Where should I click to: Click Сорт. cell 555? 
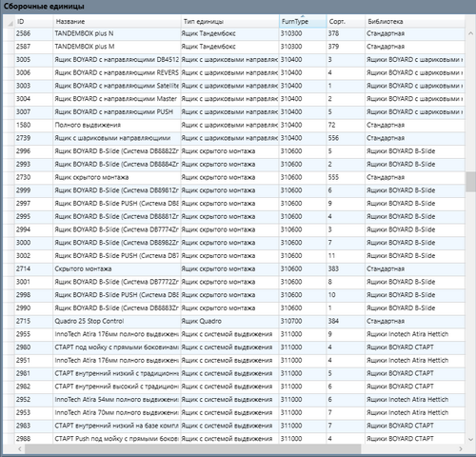(x=346, y=177)
